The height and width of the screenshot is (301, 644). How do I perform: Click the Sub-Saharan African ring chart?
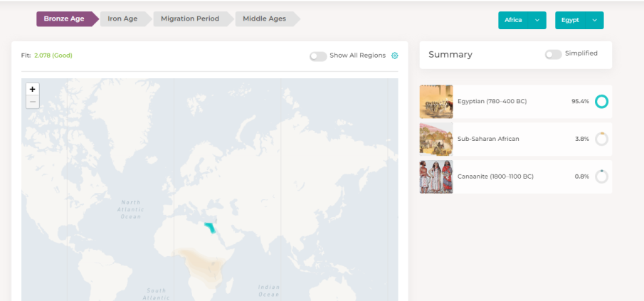[601, 139]
